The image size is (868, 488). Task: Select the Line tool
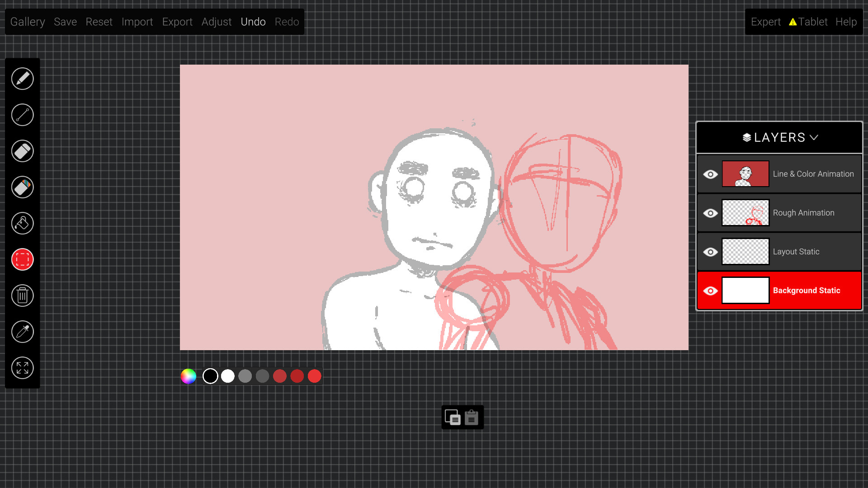click(22, 115)
